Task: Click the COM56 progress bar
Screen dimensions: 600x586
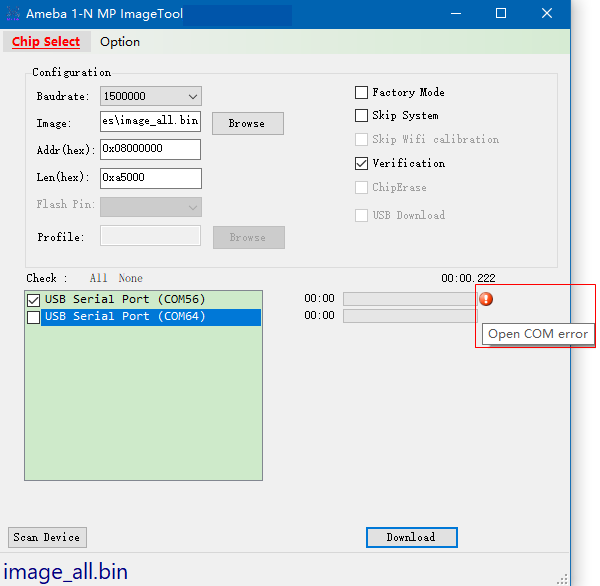Action: pyautogui.click(x=409, y=299)
